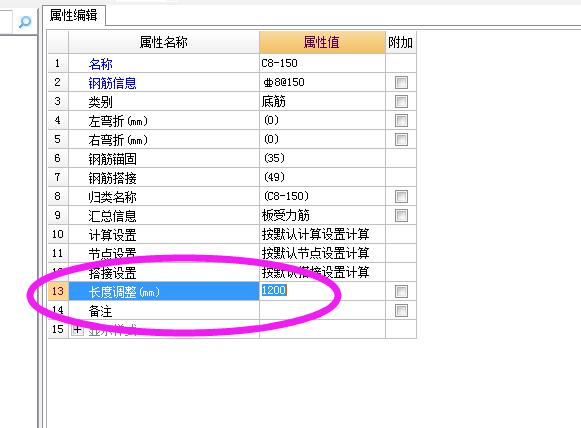Select the 归类名称 property label

click(112, 197)
